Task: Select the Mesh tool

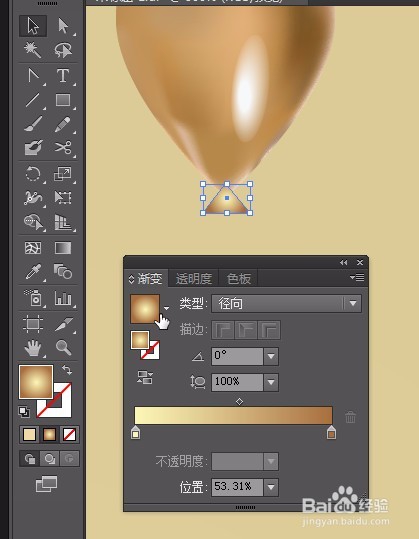Action: point(33,248)
